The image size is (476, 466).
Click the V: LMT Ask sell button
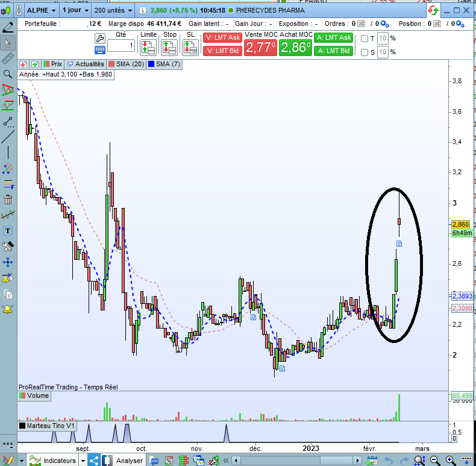click(222, 37)
